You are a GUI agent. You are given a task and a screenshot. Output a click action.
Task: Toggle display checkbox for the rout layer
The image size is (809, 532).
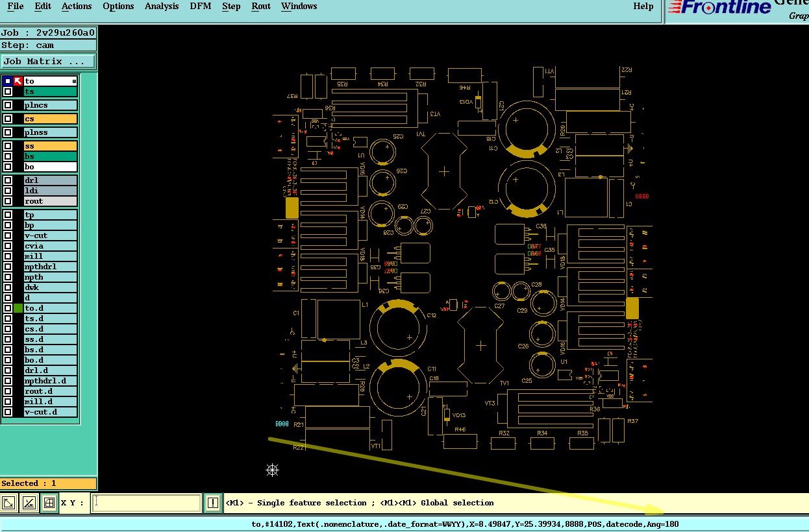coord(8,201)
